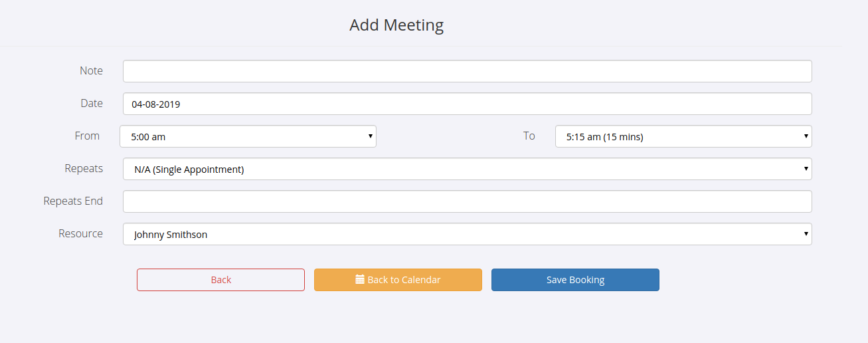Image resolution: width=868 pixels, height=343 pixels.
Task: Click the empty Repeats End field
Action: coord(467,201)
